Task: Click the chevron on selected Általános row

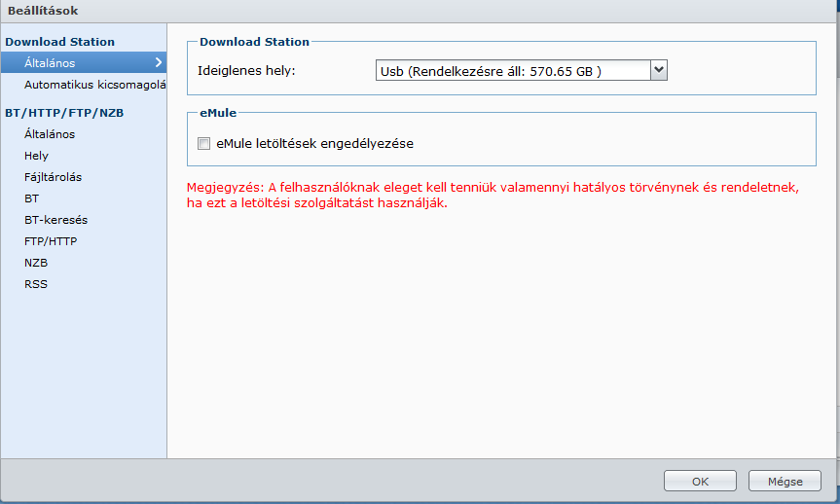Action: 158,62
